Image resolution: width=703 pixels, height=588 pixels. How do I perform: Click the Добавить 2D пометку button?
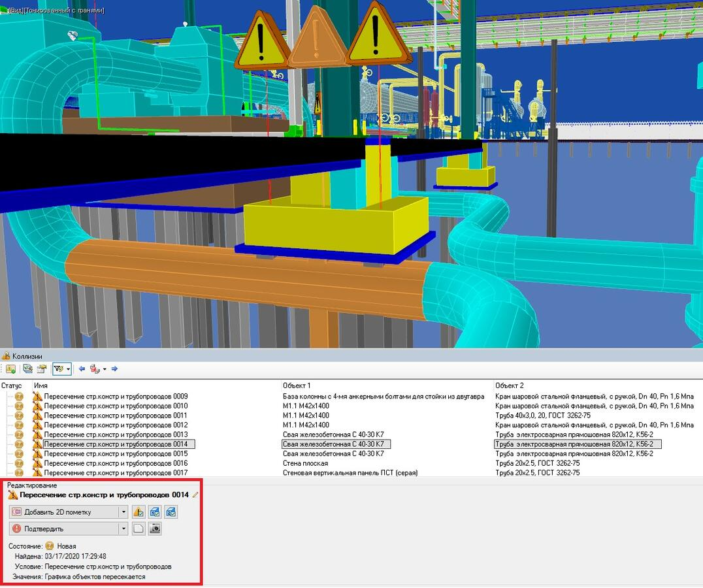point(64,512)
